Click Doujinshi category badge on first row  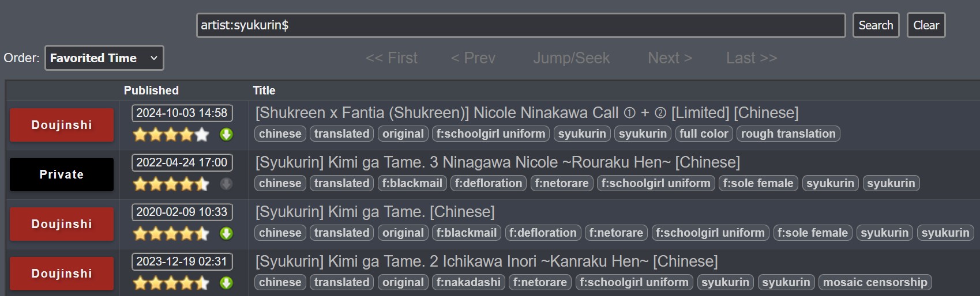point(62,125)
